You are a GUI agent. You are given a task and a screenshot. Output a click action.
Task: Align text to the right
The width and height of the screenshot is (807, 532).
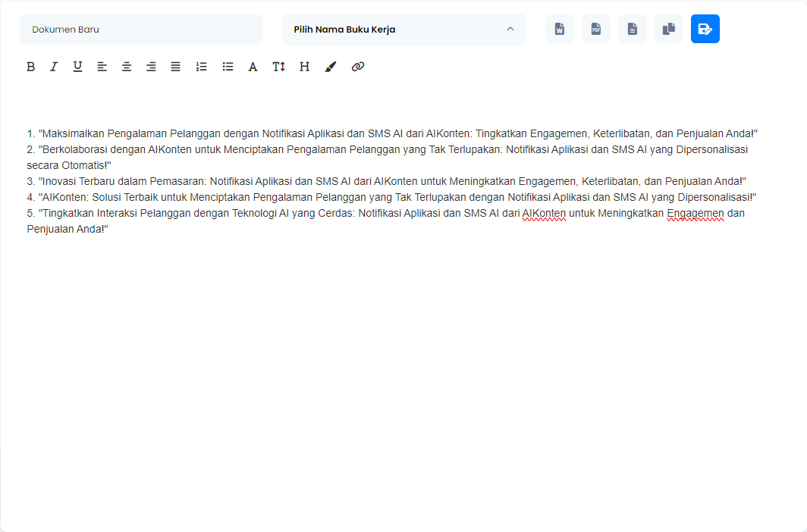(x=151, y=67)
